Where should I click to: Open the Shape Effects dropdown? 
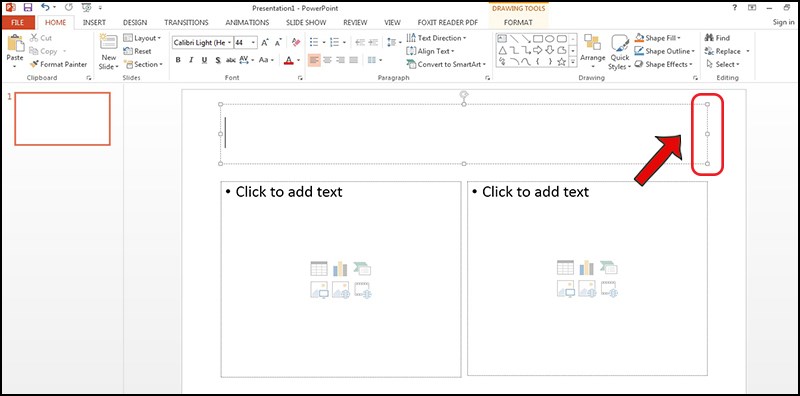(x=664, y=64)
